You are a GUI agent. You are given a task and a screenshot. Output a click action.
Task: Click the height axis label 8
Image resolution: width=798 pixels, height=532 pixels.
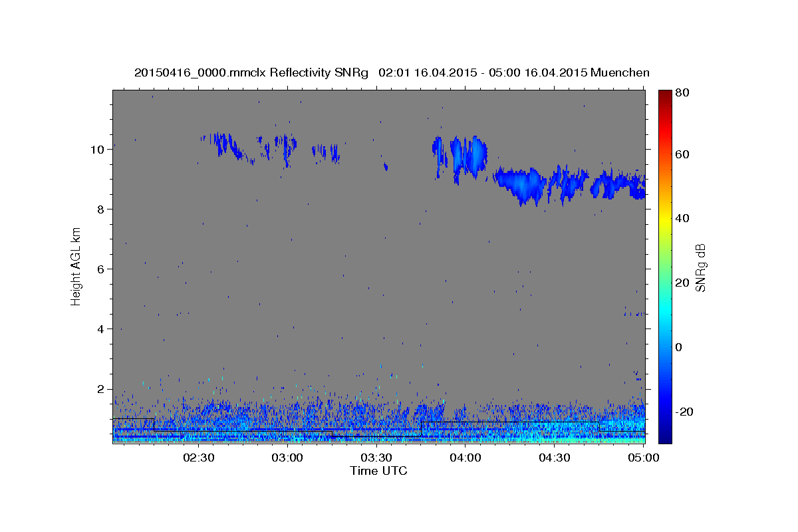tap(100, 209)
